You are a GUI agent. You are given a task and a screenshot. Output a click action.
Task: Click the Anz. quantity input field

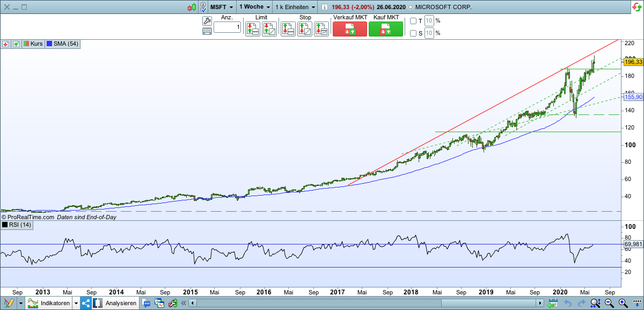tap(226, 27)
